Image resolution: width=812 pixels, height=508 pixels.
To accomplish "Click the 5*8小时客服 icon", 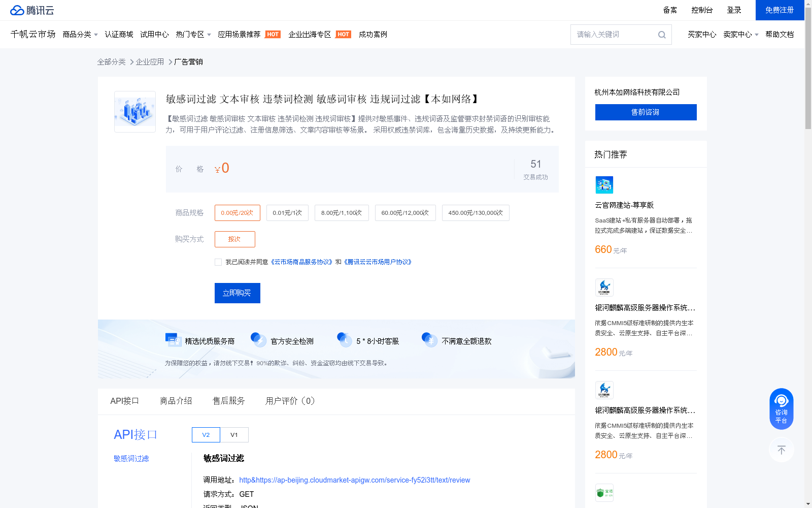I will coord(345,340).
